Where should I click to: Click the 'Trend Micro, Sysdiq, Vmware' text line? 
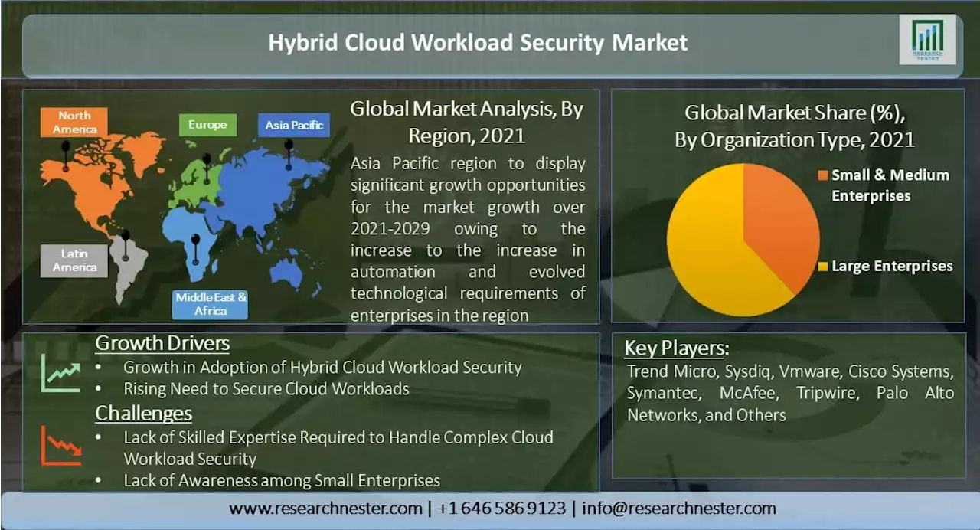(x=790, y=371)
